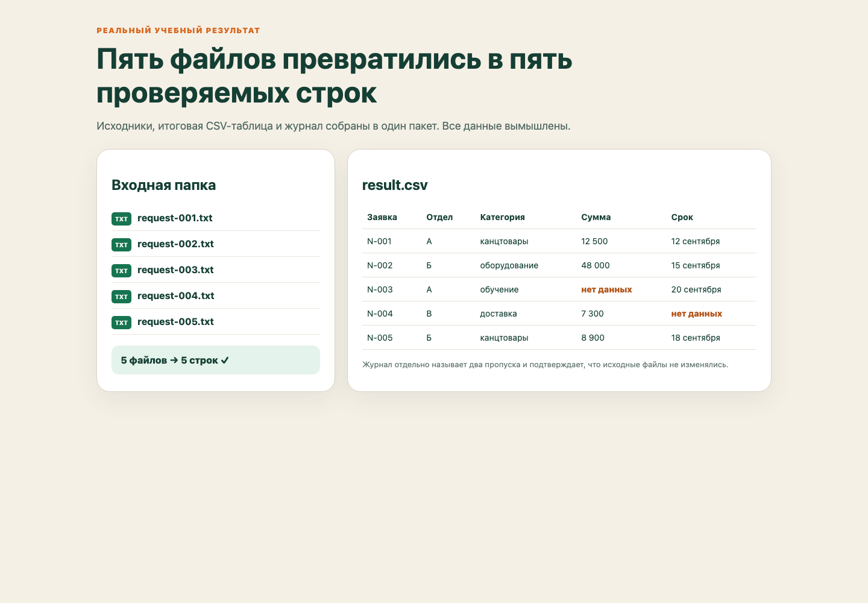Click the 'РЕАЛЬНЫЙ УЧЕБНЫЙ РЕЗУЛЬТАТ' eyebrow label

(x=178, y=30)
